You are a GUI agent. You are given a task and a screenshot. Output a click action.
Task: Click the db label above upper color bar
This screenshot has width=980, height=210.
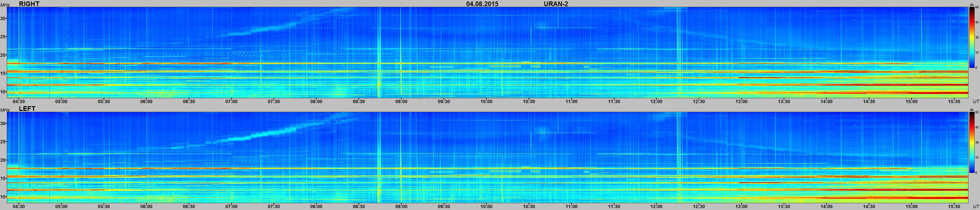pos(971,5)
